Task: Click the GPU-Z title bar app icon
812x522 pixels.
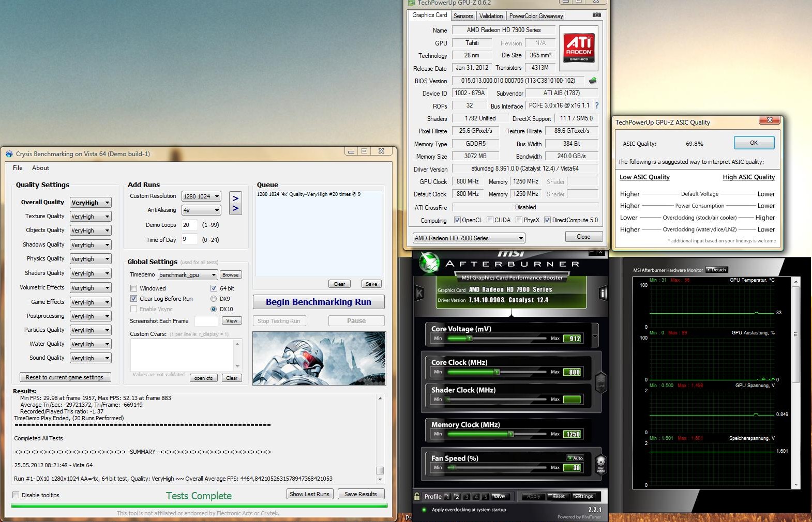Action: (412, 3)
